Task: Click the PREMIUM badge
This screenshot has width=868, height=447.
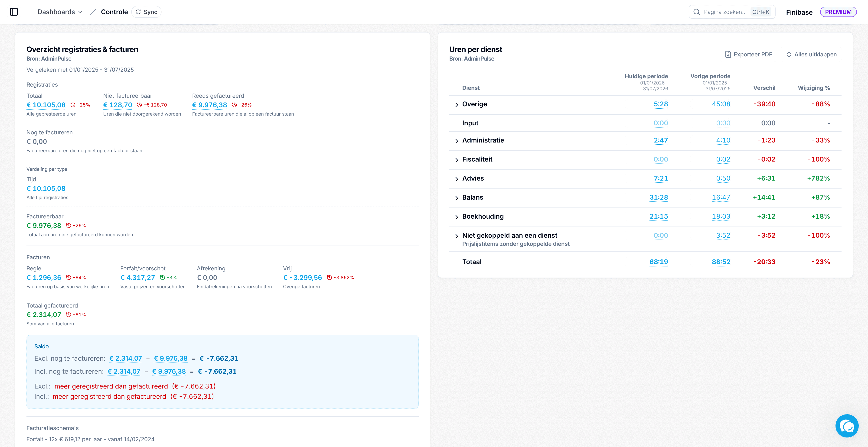Action: (838, 12)
